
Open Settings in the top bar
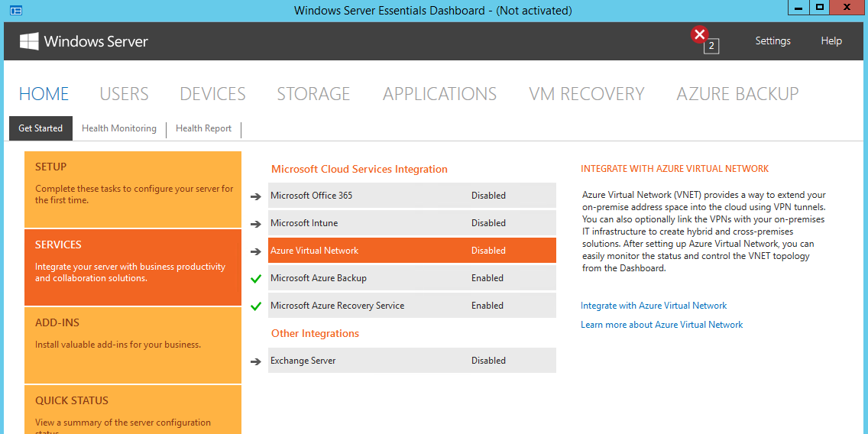772,41
